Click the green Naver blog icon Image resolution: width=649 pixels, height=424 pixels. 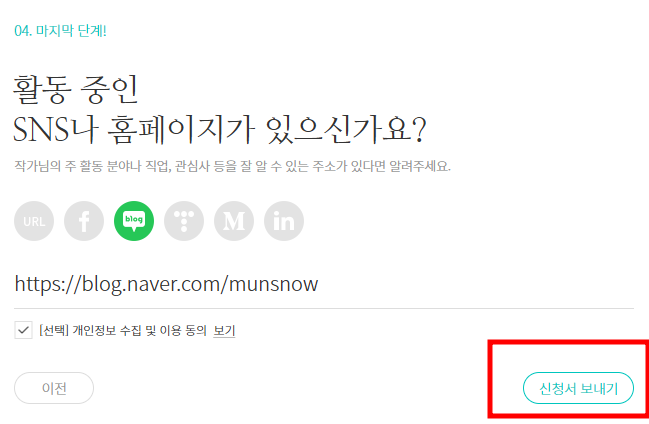[x=134, y=221]
